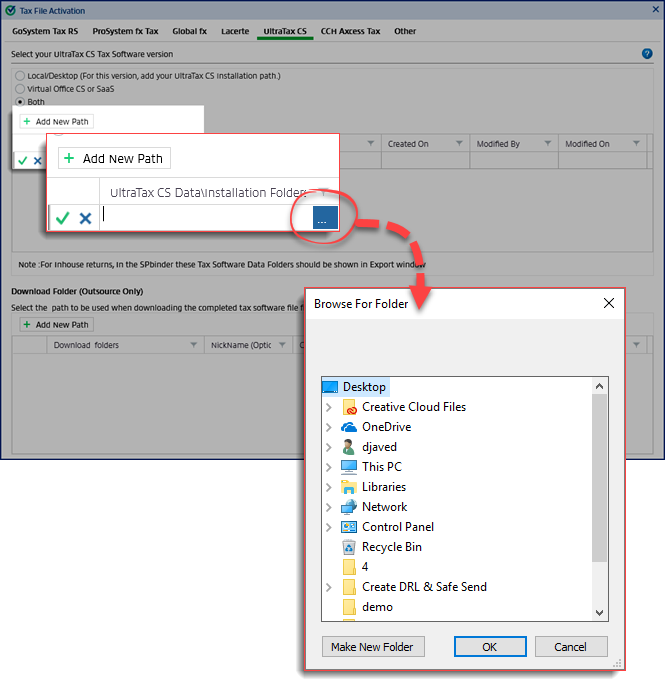
Task: Click OK in Browse For Folder
Action: coord(490,647)
